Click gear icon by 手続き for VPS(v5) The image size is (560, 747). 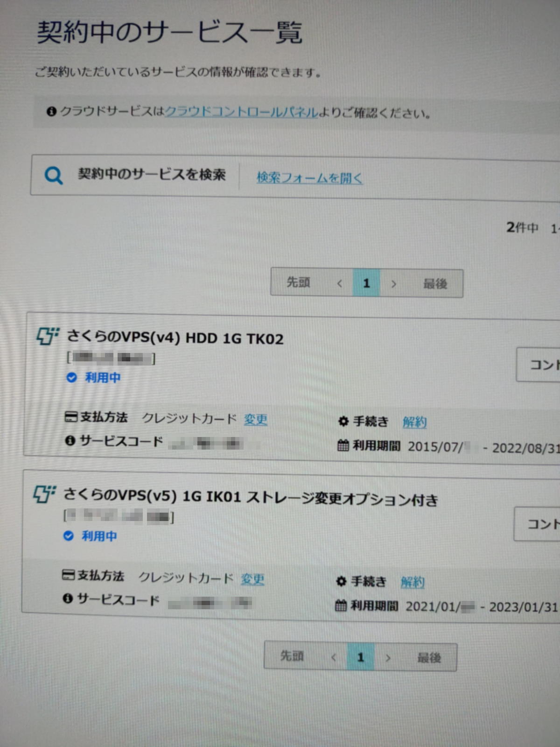341,581
